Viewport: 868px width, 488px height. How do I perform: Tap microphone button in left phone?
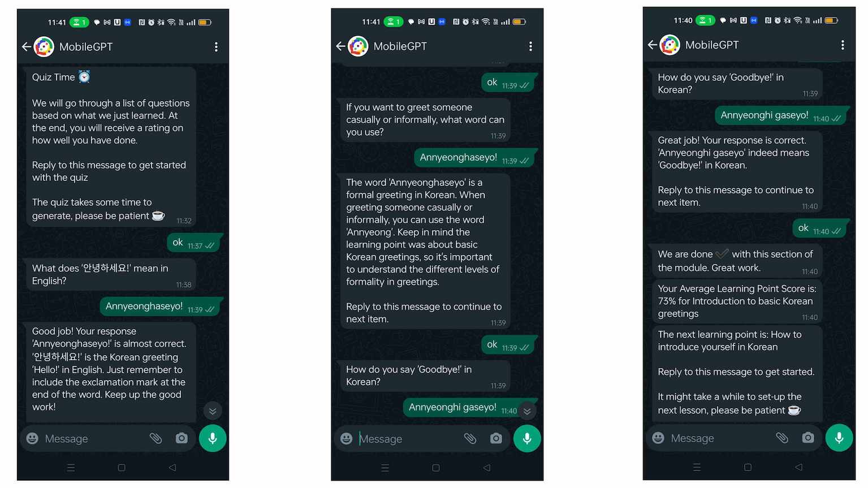point(213,438)
